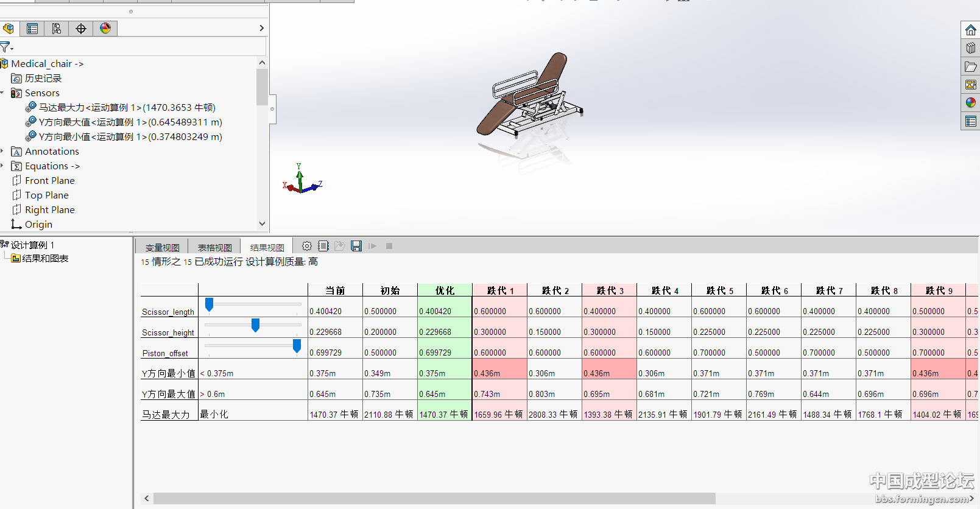Open the feature tree filter dropdown
The height and width of the screenshot is (509, 980).
pyautogui.click(x=7, y=47)
